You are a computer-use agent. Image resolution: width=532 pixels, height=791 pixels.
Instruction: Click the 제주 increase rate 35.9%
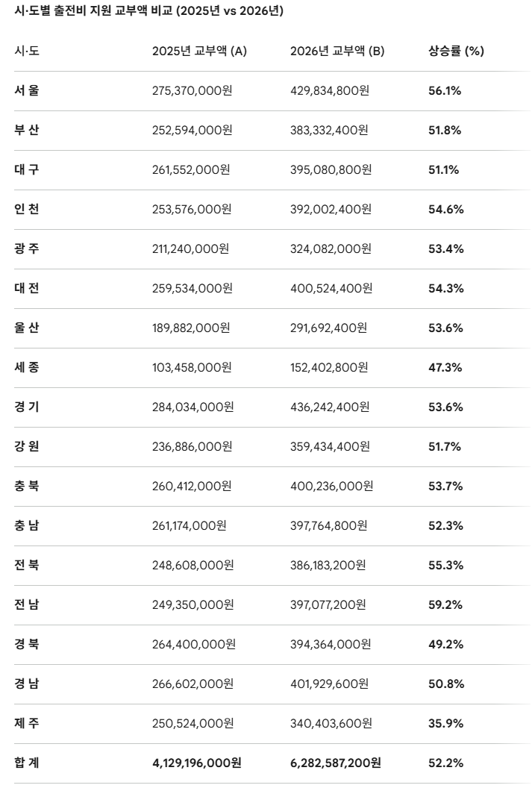(445, 723)
